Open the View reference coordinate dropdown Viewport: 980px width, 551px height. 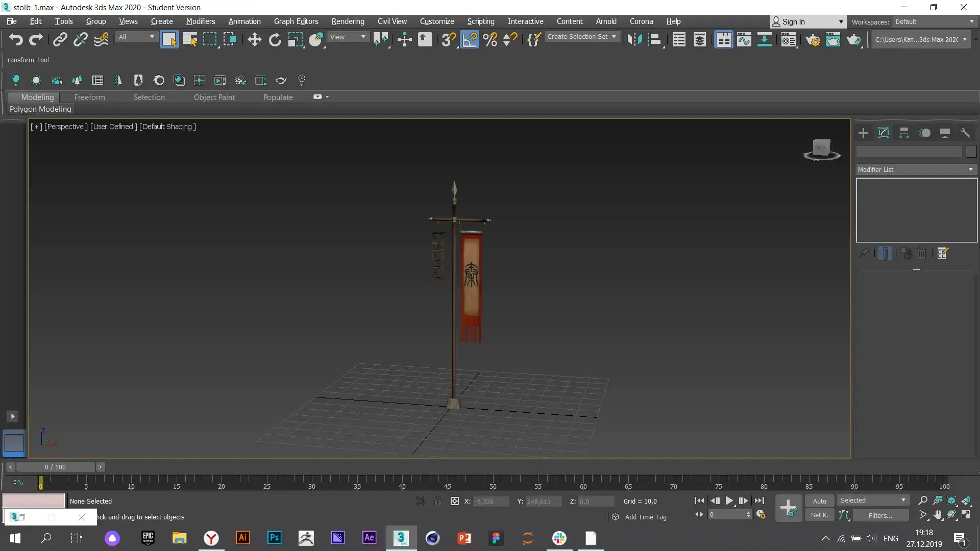[x=348, y=37]
